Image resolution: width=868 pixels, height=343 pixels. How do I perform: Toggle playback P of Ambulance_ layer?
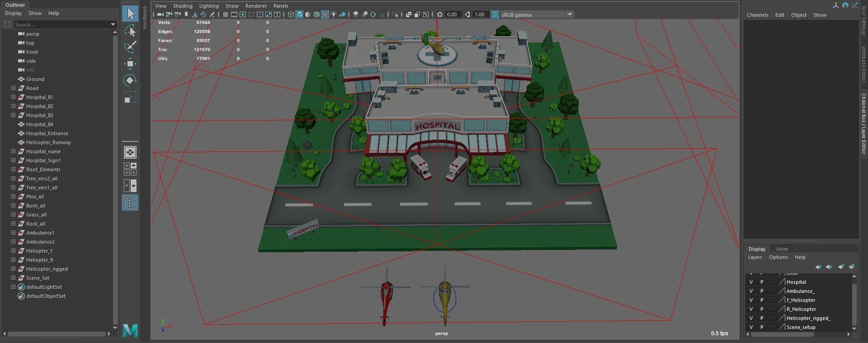(762, 291)
